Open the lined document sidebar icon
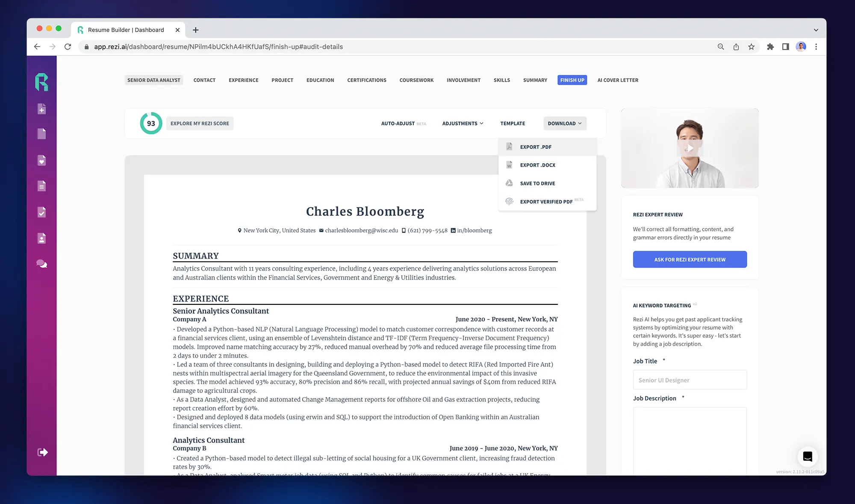This screenshot has height=504, width=855. [41, 186]
